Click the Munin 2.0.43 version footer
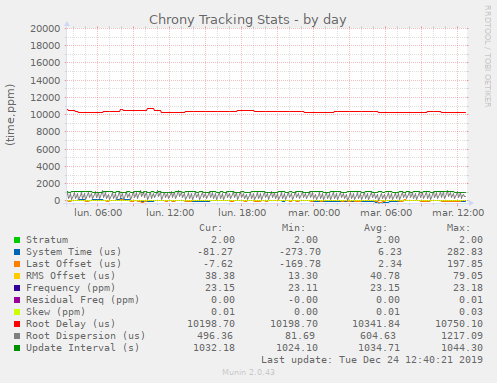The image size is (497, 383). tap(249, 372)
